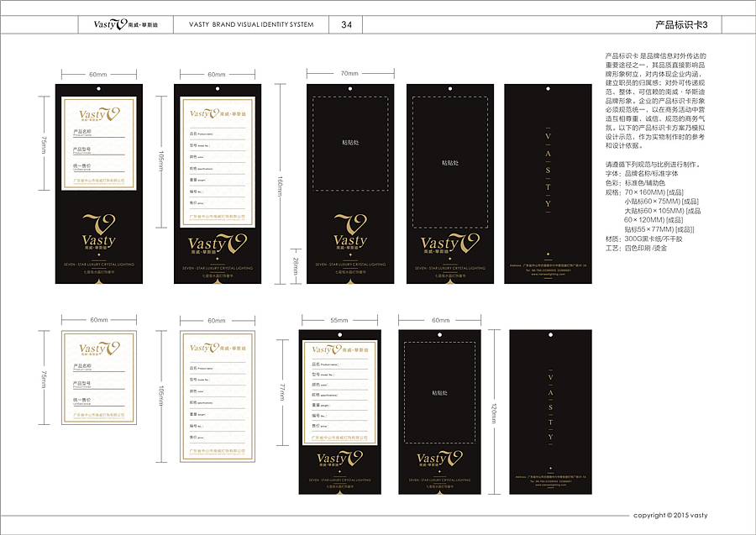Select the spec line "规格: 70×160MM) [成品]"
This screenshot has height=535, width=756.
pos(644,191)
